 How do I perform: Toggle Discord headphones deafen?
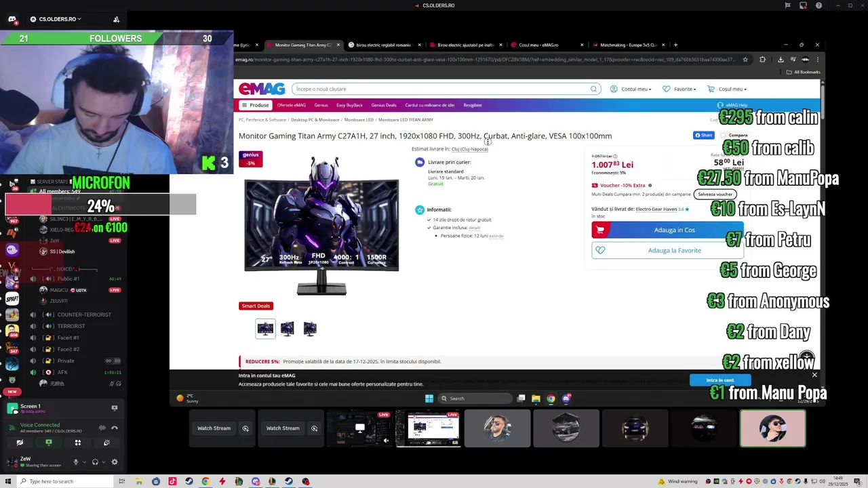95,462
